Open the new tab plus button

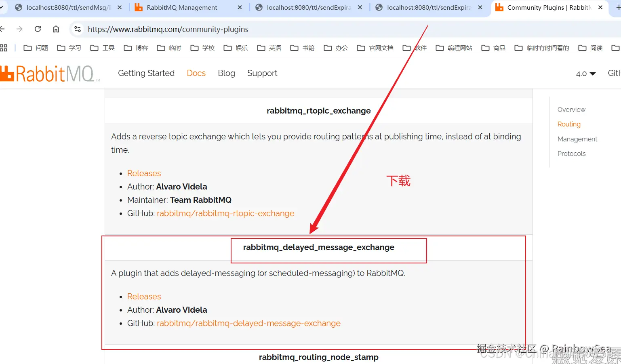coord(618,7)
